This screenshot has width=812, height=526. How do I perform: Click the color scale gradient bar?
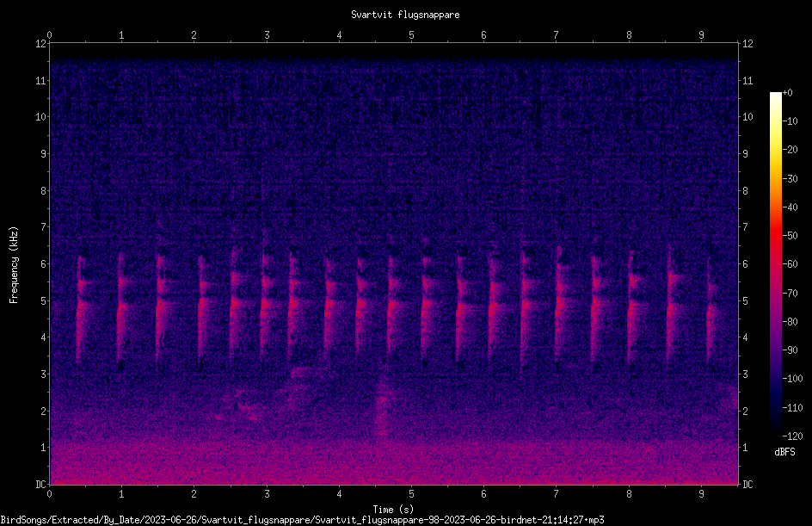coord(775,264)
